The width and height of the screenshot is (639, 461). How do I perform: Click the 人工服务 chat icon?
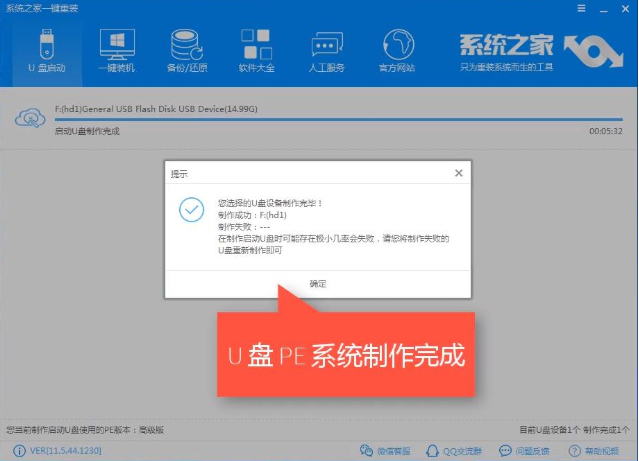pyautogui.click(x=326, y=50)
